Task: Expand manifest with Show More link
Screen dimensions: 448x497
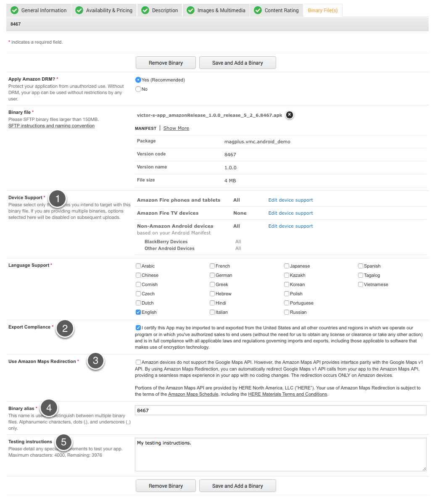Action: (176, 128)
